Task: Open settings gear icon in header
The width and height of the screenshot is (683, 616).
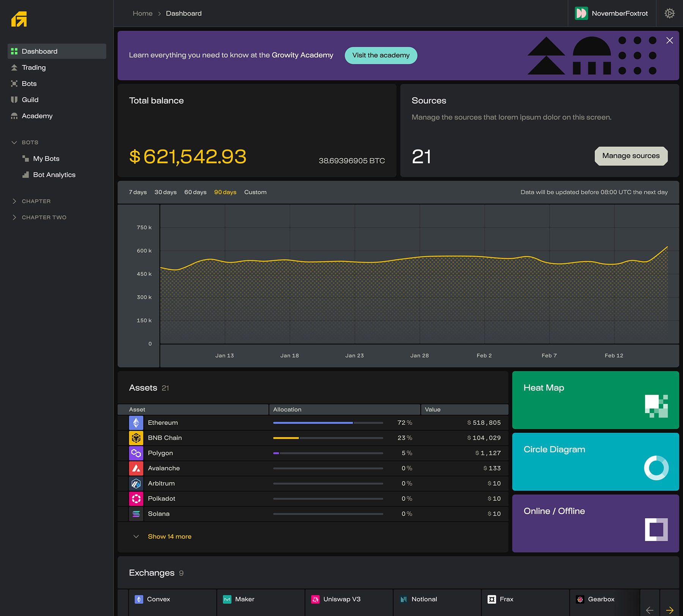Action: 669,13
